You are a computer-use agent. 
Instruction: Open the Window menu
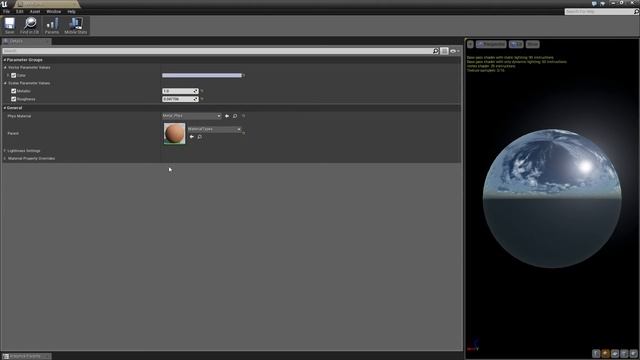click(53, 11)
